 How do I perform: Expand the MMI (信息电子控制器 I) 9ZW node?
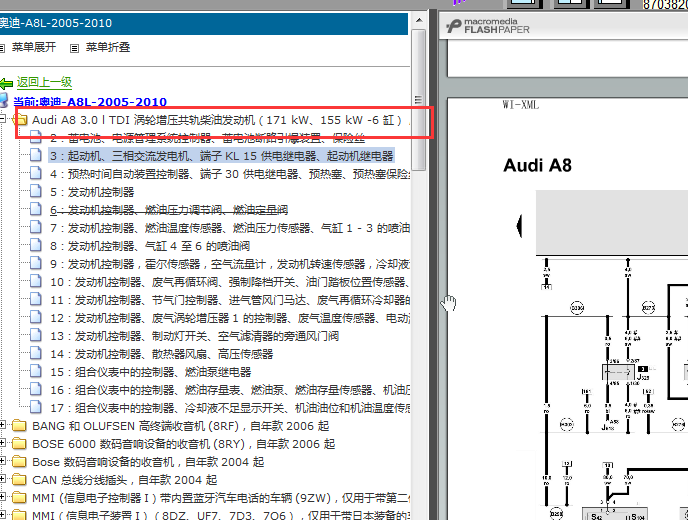(3, 497)
